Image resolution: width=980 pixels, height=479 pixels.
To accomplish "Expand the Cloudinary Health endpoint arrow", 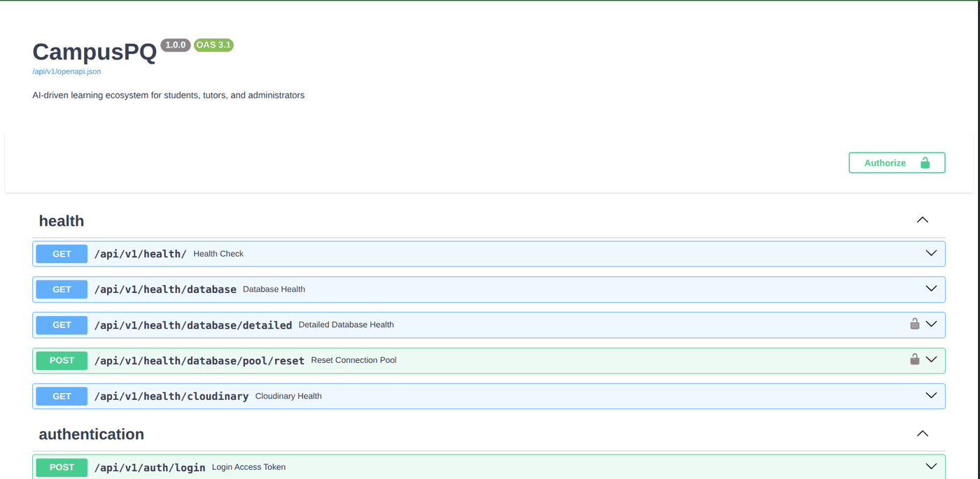I will (931, 396).
